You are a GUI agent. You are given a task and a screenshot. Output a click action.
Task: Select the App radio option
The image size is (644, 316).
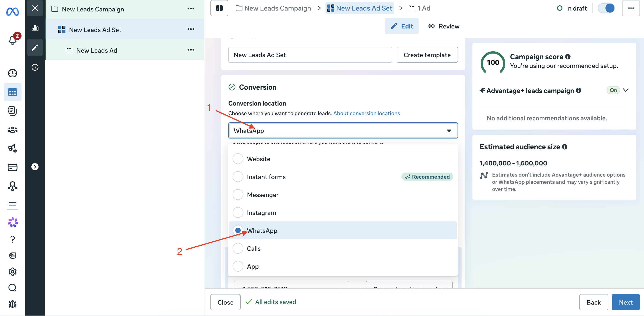tap(238, 266)
